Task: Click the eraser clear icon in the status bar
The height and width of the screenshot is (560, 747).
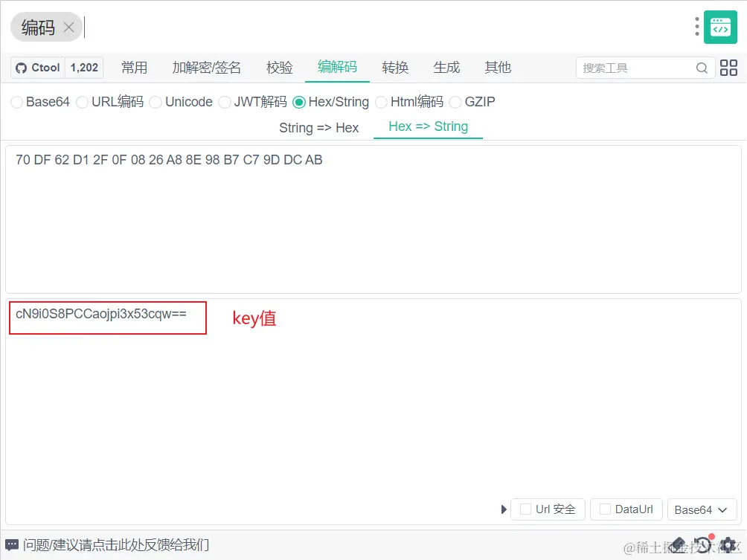Action: pos(679,544)
